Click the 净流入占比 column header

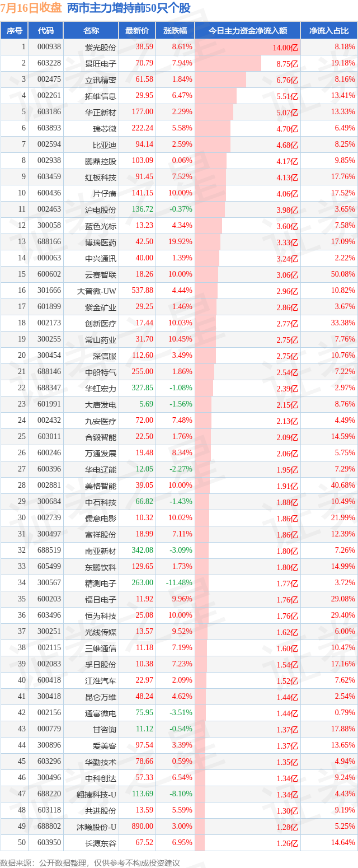(329, 31)
